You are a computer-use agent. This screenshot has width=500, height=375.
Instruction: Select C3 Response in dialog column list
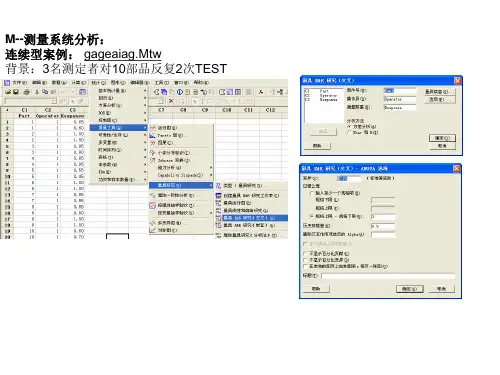click(322, 100)
